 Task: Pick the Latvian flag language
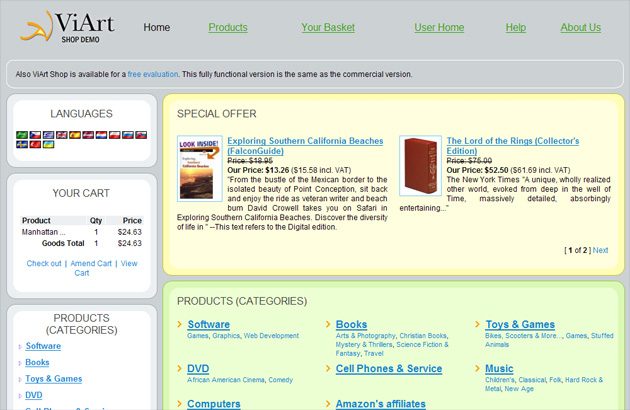coord(88,135)
